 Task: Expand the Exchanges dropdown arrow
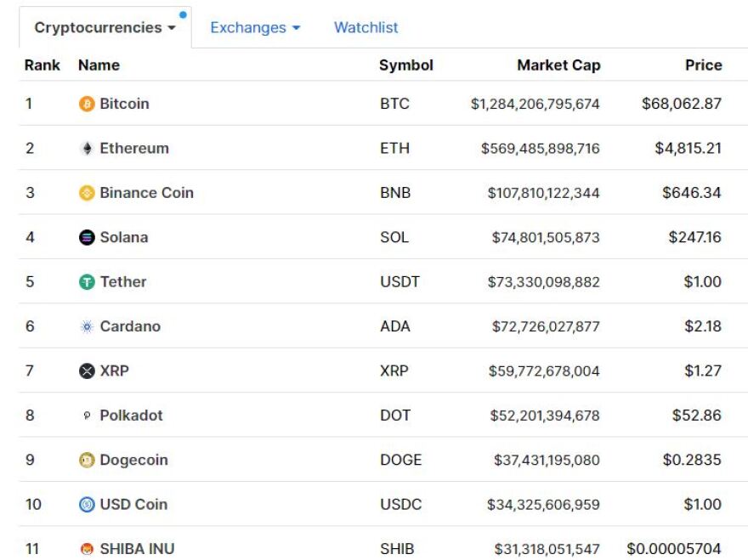pos(297,27)
